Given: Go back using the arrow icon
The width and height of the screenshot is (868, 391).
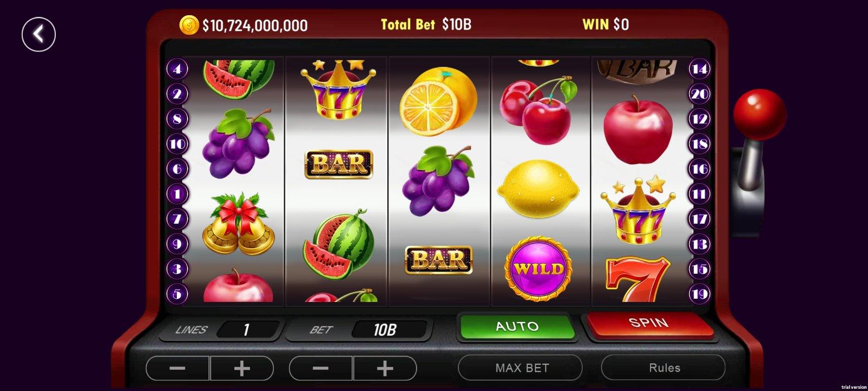Looking at the screenshot, I should coord(39,34).
